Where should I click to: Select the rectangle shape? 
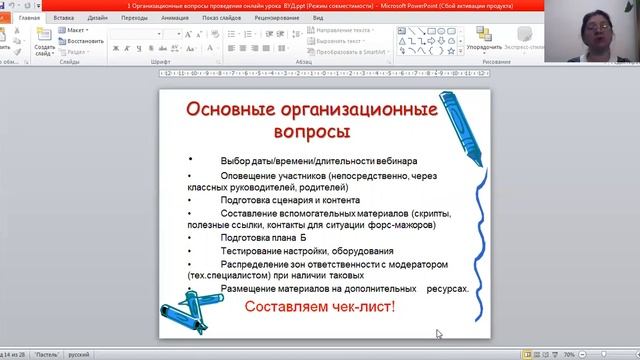coord(431,31)
